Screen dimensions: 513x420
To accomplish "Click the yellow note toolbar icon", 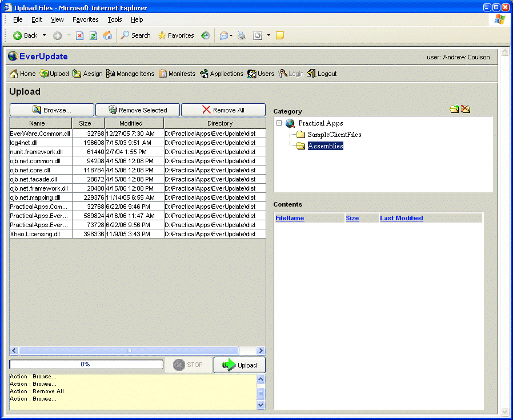I will click(280, 35).
